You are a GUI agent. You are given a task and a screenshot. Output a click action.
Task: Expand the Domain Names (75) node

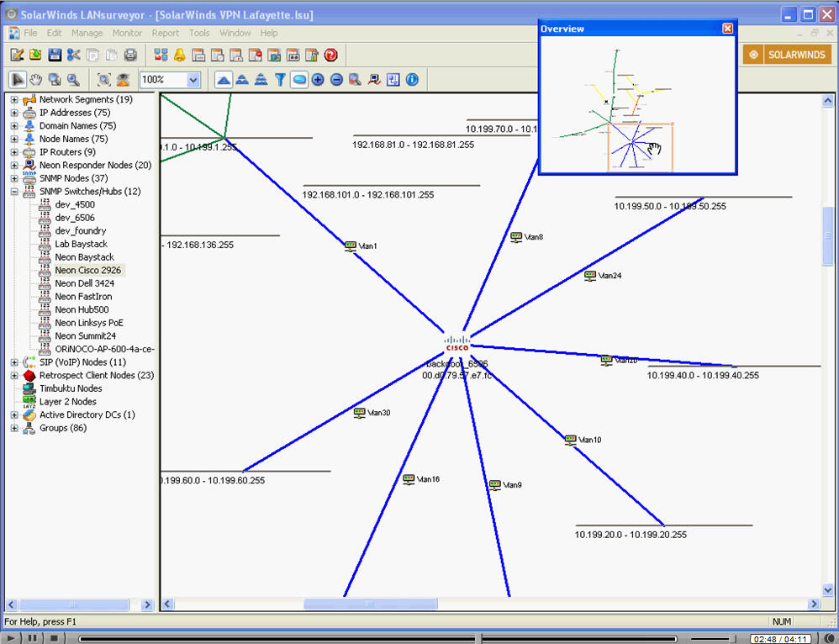(x=14, y=126)
